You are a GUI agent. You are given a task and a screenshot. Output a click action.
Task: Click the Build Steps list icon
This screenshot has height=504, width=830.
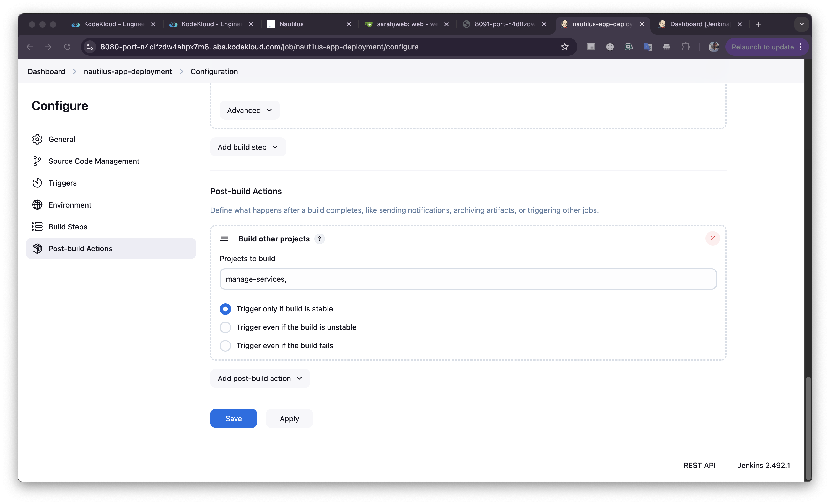pos(37,227)
